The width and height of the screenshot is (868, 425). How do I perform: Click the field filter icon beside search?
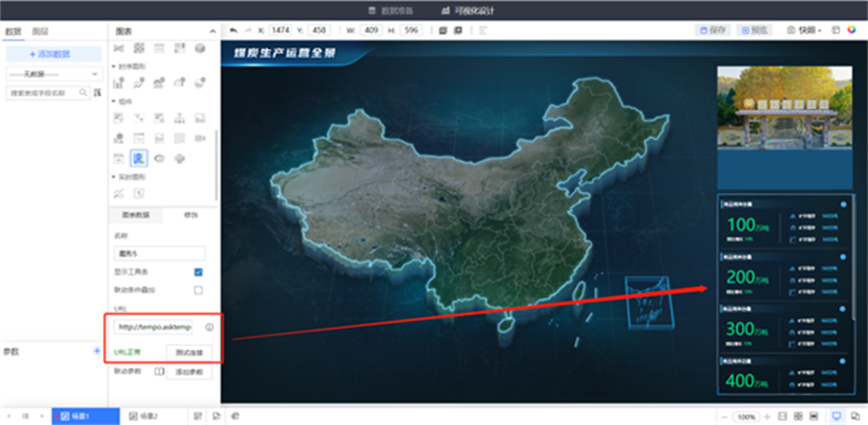97,93
